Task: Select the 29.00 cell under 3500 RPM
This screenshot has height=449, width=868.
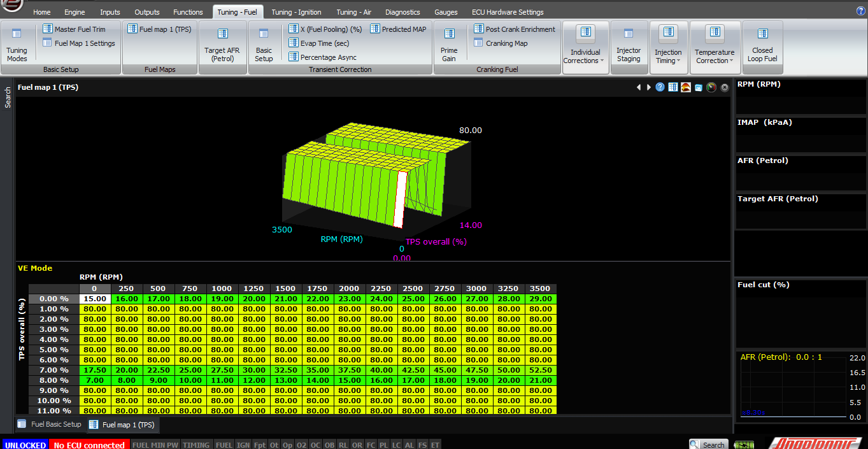Action: coord(541,299)
